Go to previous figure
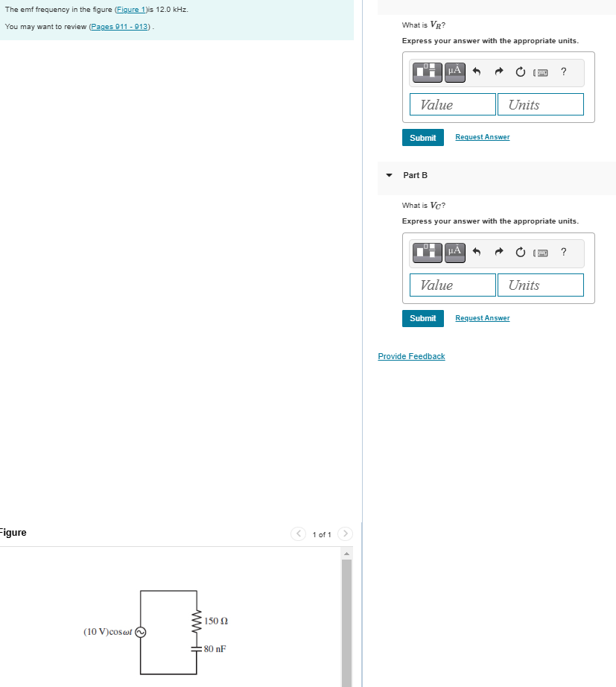 (299, 534)
